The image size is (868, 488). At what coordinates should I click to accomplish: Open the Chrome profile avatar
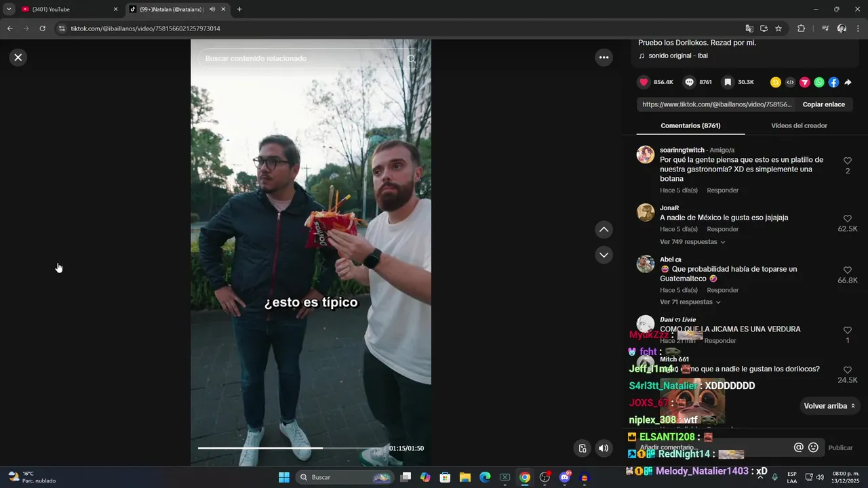click(842, 28)
